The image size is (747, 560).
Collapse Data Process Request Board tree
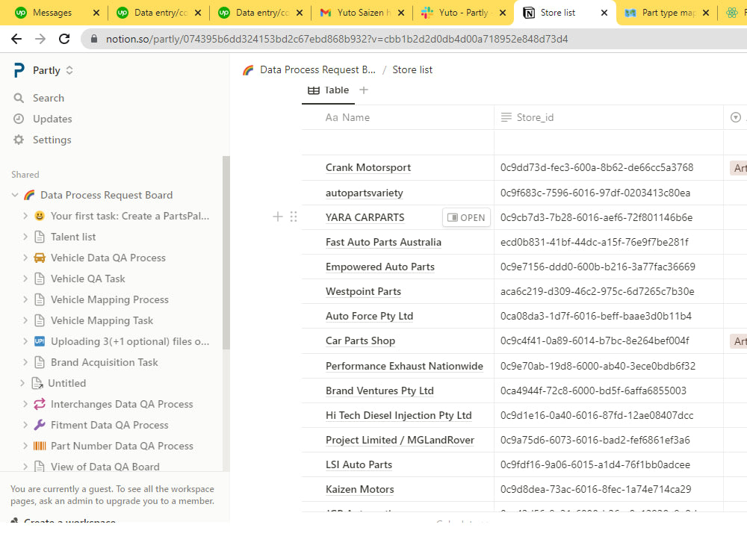[15, 195]
